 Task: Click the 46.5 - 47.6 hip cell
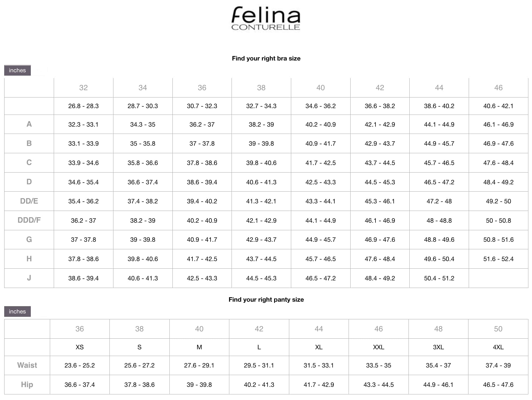pos(498,385)
